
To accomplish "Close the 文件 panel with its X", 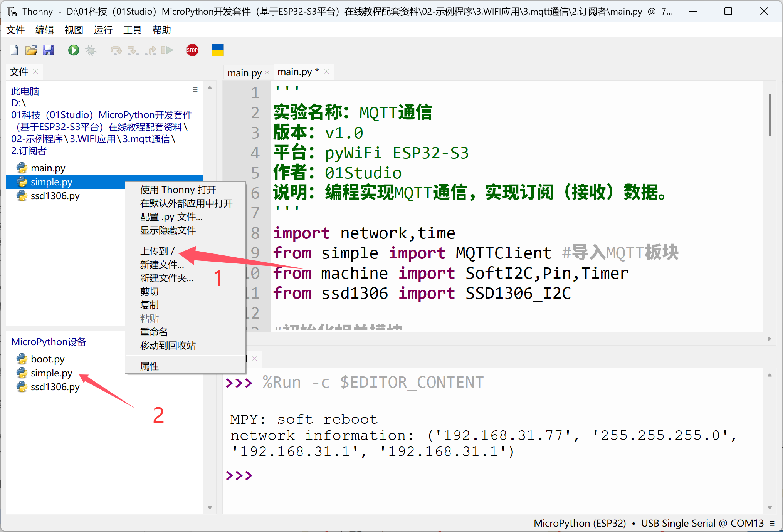I will point(35,71).
